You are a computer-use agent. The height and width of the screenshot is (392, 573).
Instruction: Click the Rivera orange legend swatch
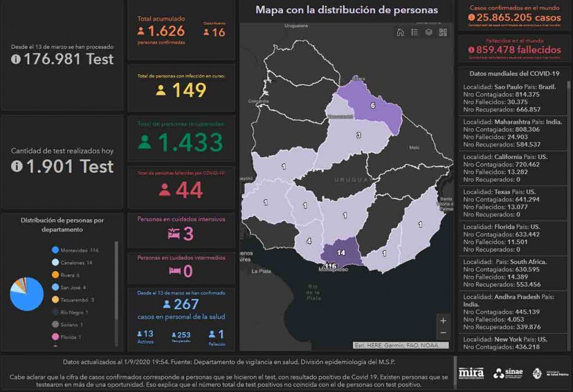[55, 275]
